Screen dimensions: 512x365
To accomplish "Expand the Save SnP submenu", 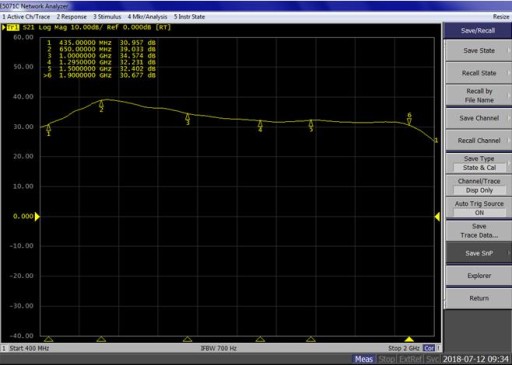I will point(479,253).
